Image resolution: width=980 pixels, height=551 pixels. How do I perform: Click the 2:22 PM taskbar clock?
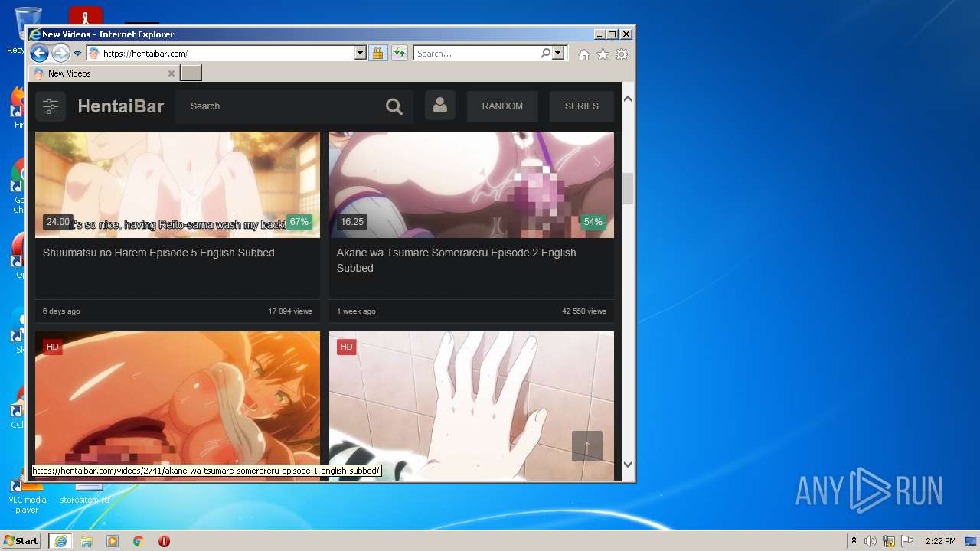940,541
